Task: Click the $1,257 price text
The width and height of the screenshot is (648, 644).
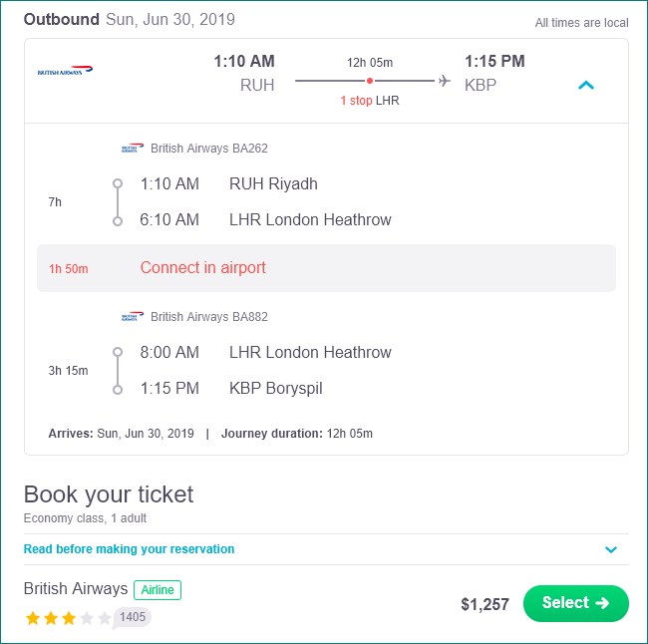Action: coord(485,604)
